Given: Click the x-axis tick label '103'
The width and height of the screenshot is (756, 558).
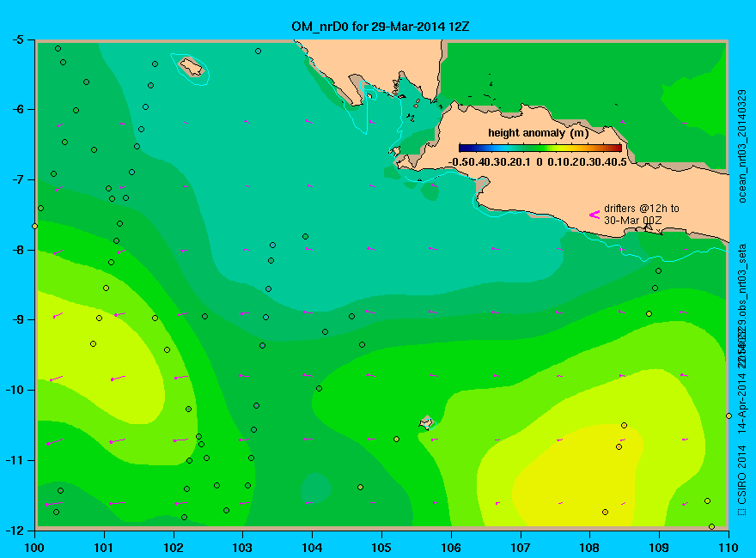Looking at the screenshot, I should (242, 548).
